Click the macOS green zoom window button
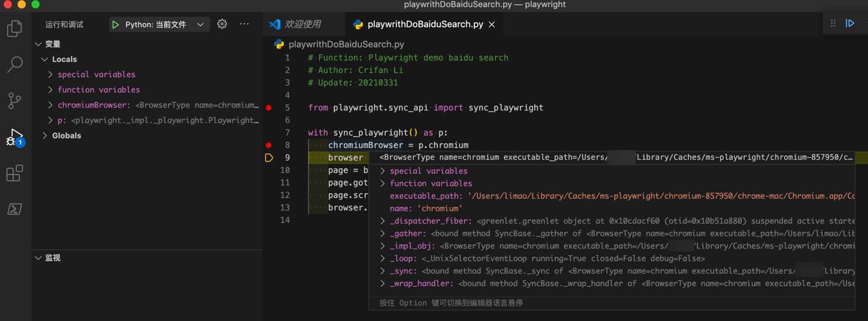The height and width of the screenshot is (321, 868). tap(35, 4)
